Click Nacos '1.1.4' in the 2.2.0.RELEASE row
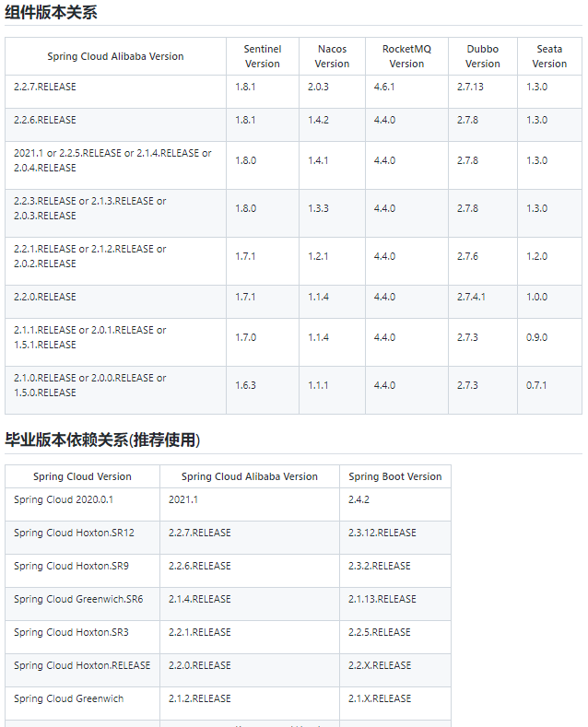The image size is (588, 727). click(318, 297)
